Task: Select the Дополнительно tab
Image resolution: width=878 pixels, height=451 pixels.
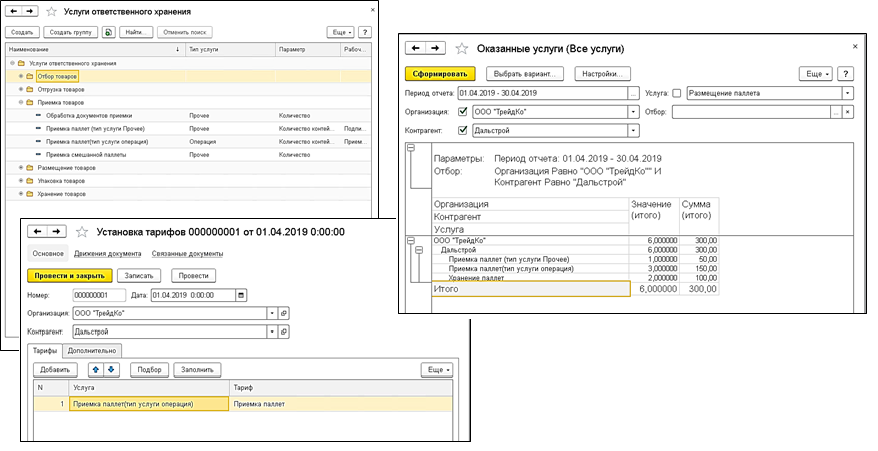Action: pos(92,351)
